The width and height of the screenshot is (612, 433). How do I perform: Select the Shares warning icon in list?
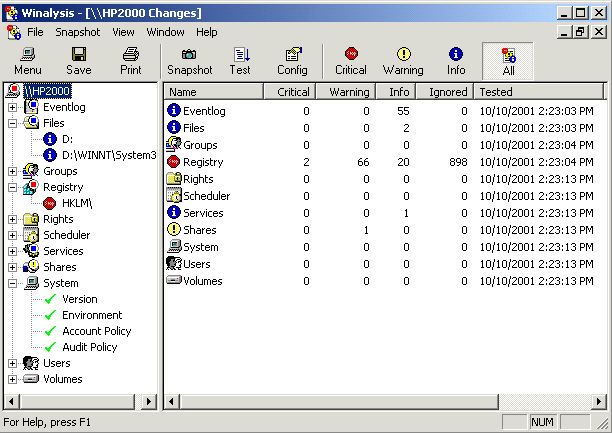174,230
